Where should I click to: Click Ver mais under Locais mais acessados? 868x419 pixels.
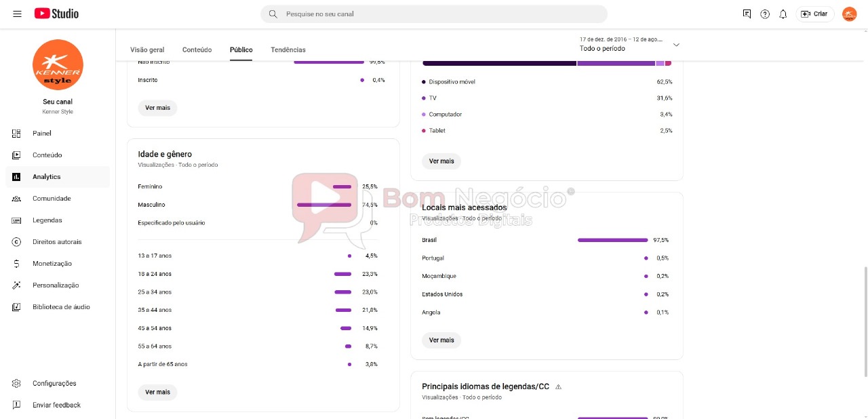point(441,340)
